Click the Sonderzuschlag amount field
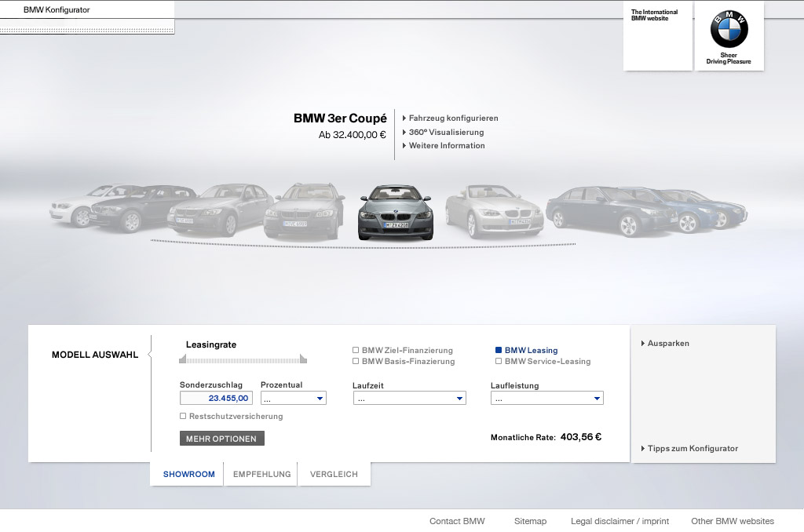This screenshot has height=532, width=804. coord(216,399)
